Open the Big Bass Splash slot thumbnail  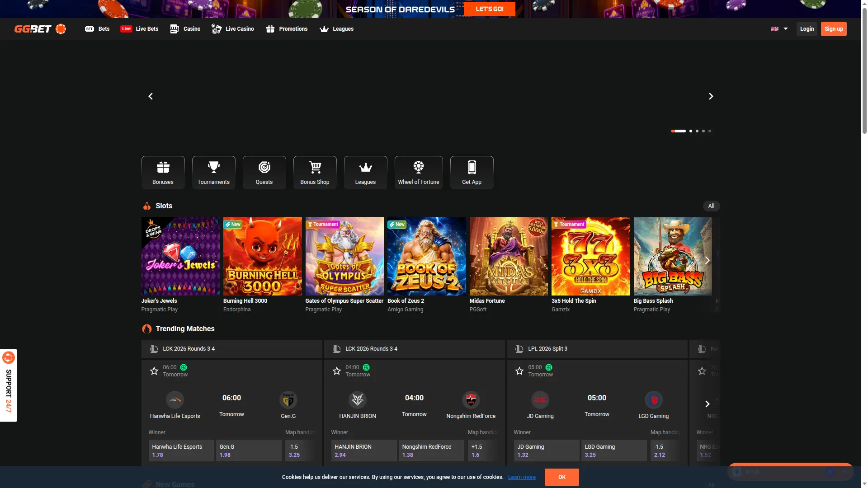(x=673, y=256)
